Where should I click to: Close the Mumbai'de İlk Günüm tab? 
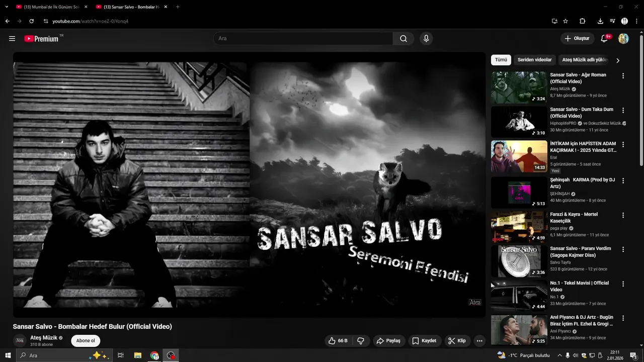point(86,7)
